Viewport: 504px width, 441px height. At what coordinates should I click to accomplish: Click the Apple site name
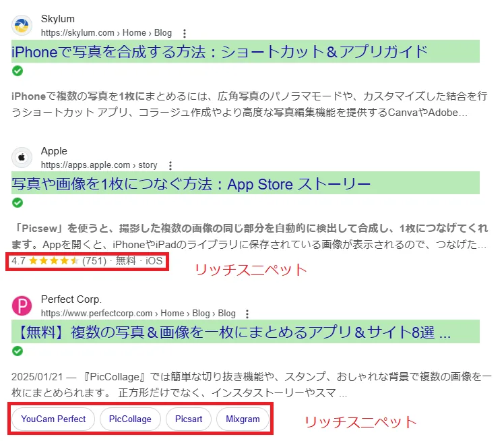(x=54, y=151)
